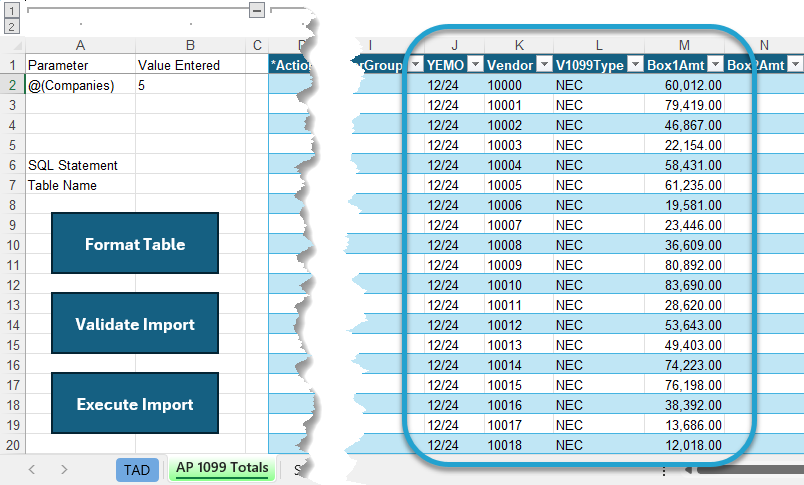The height and width of the screenshot is (485, 804).
Task: Click the horizontal scrollbar left arrow
Action: coord(688,470)
